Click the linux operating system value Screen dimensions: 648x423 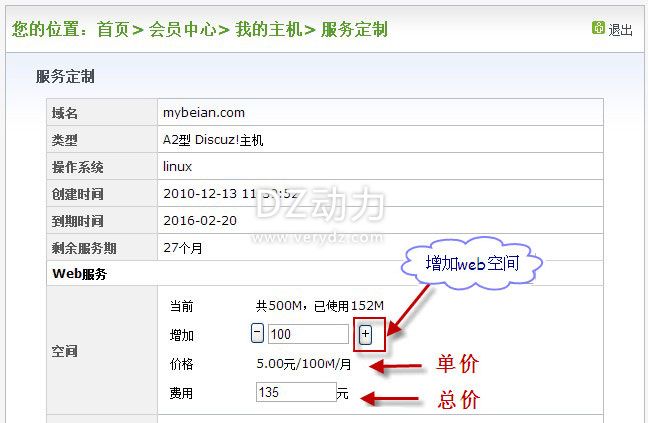177,167
